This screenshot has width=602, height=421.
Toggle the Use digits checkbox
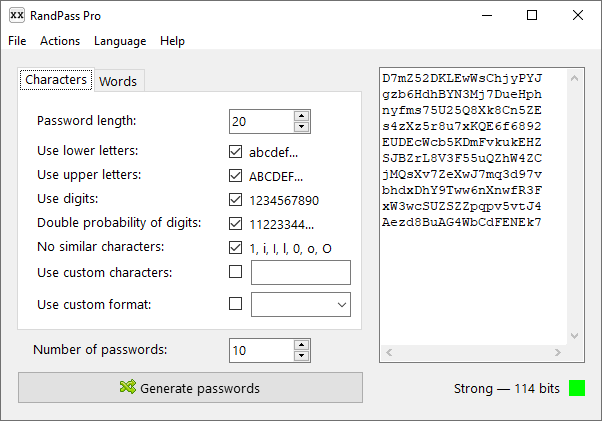point(235,200)
